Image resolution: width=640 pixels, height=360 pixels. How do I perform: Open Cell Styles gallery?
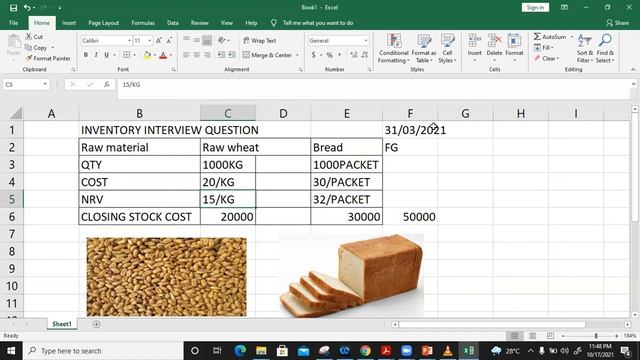point(447,49)
